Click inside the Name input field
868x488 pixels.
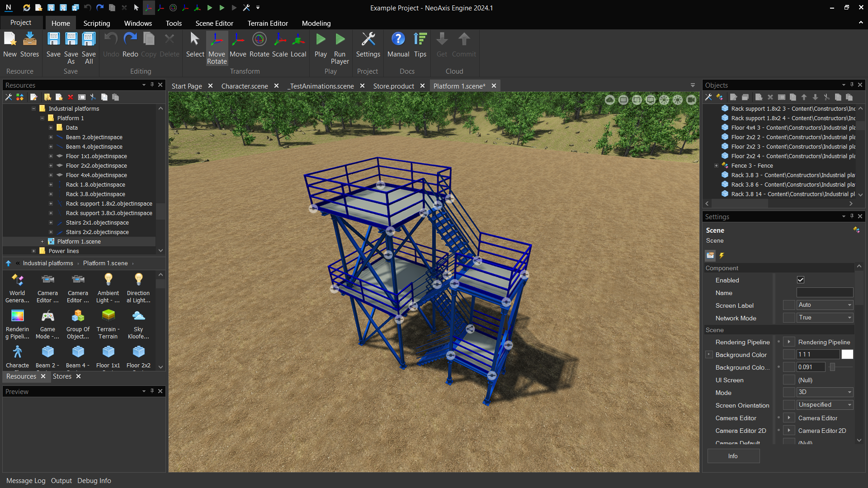click(824, 292)
